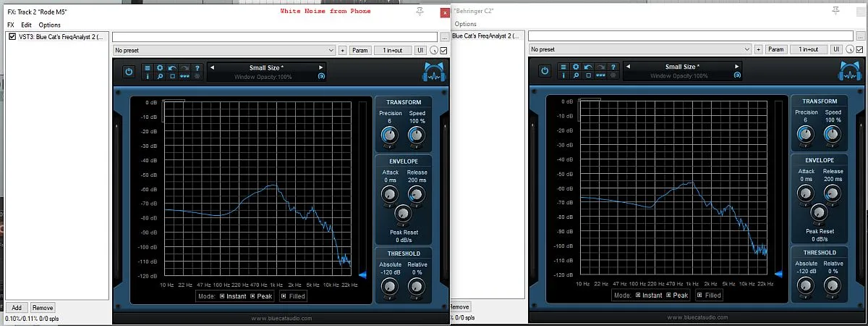Click redo arrow in Behringer C2 plugin toolbar
The height and width of the screenshot is (326, 868).
(x=600, y=67)
